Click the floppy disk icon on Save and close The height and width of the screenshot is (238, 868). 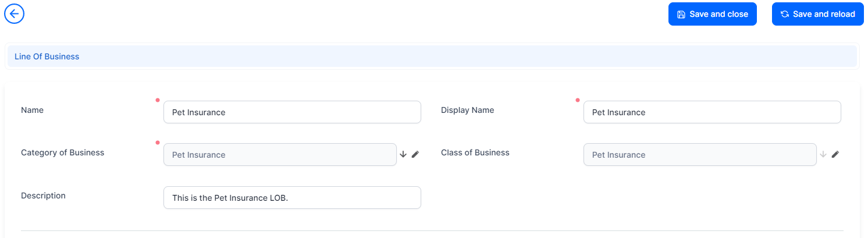point(681,14)
